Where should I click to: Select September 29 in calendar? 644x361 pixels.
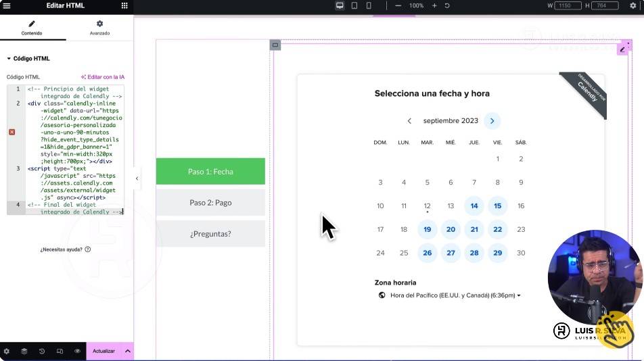(x=497, y=253)
